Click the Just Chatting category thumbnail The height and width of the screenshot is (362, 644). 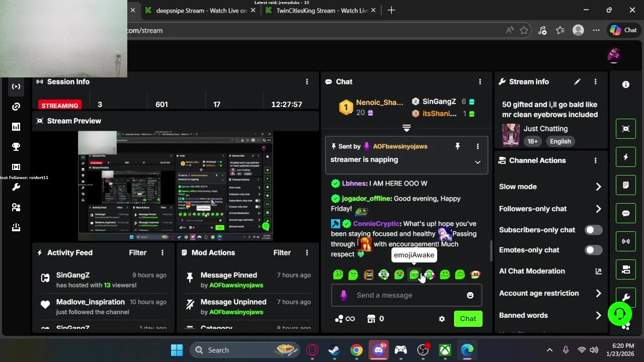[x=511, y=135]
